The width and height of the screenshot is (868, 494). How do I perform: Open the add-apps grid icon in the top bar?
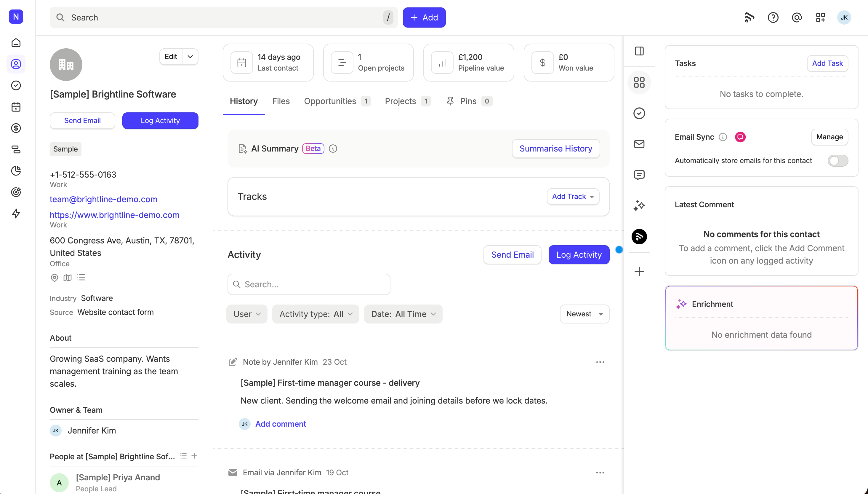[821, 18]
